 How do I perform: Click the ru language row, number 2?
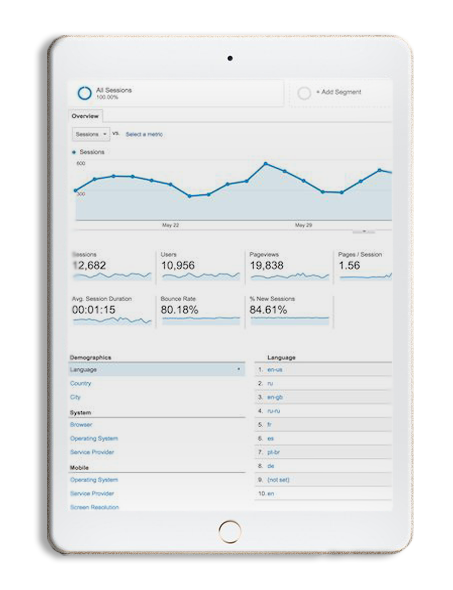(x=323, y=383)
